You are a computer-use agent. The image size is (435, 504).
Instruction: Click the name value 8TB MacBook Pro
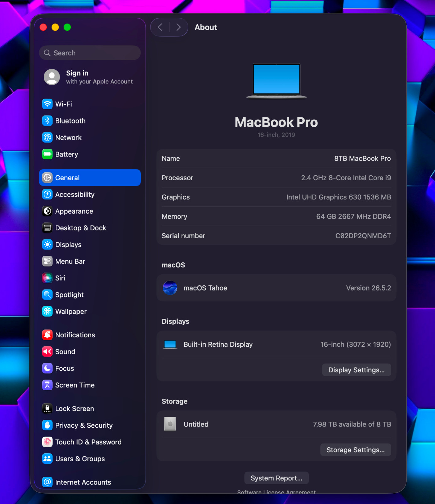tap(362, 158)
